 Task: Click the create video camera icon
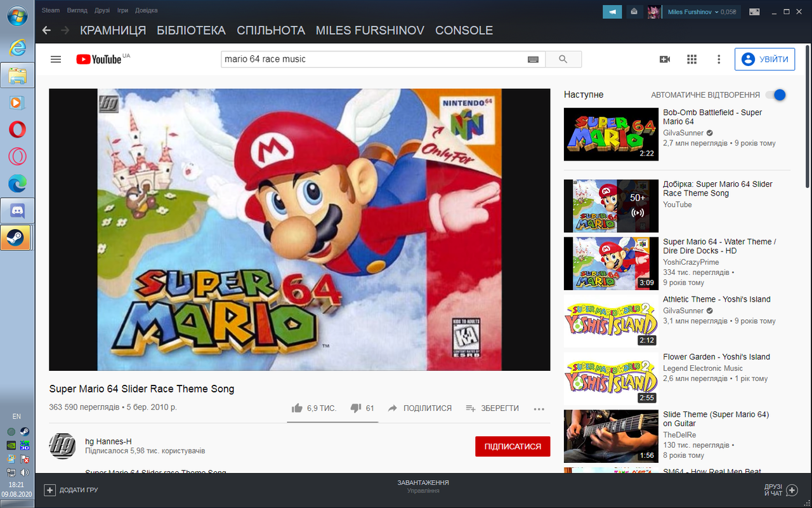click(x=665, y=59)
